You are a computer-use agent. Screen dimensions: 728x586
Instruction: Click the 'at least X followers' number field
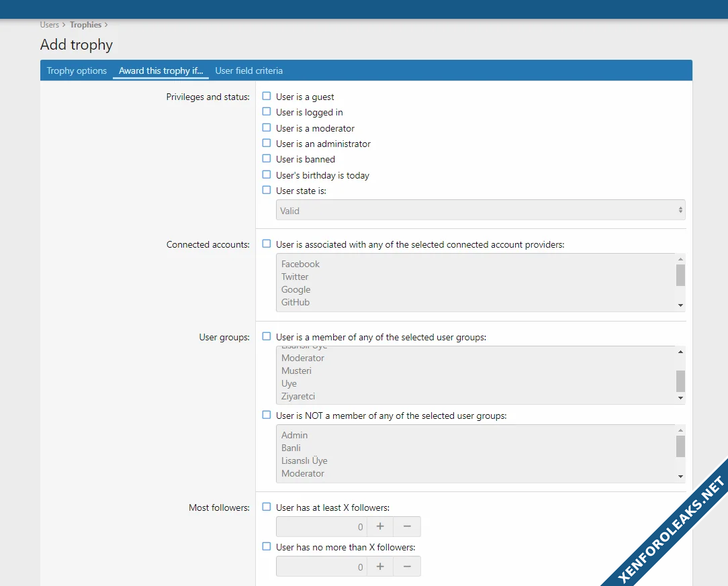click(321, 527)
